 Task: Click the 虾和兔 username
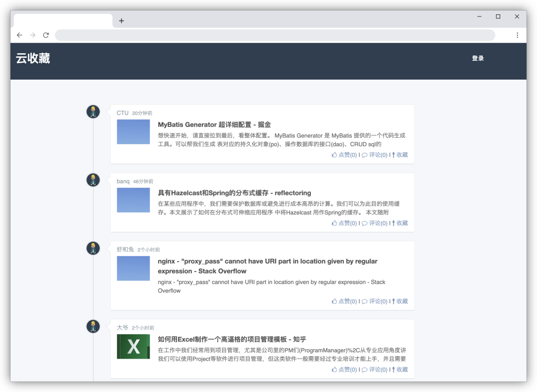(125, 249)
